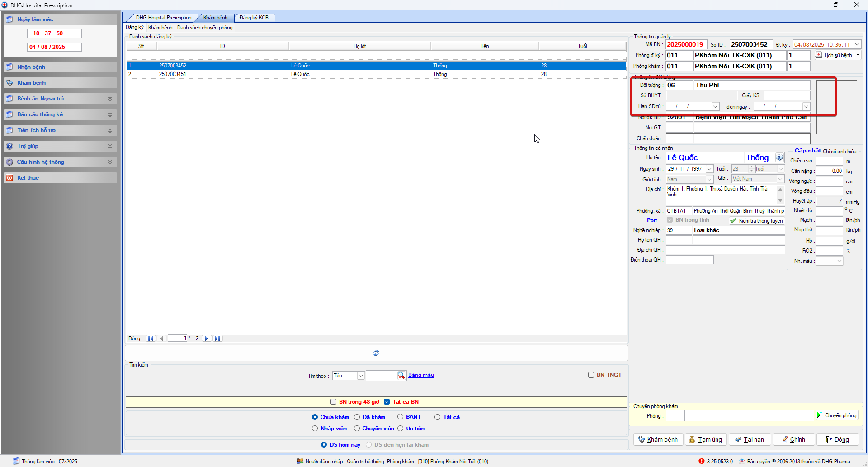The height and width of the screenshot is (467, 868).
Task: Uncheck the Tất cả BN checkbox
Action: coord(387,402)
